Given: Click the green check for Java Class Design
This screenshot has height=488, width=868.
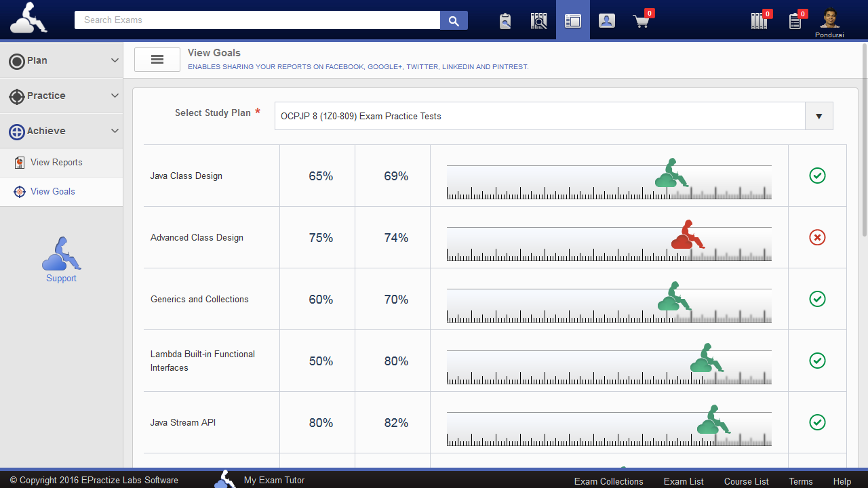Looking at the screenshot, I should 817,176.
